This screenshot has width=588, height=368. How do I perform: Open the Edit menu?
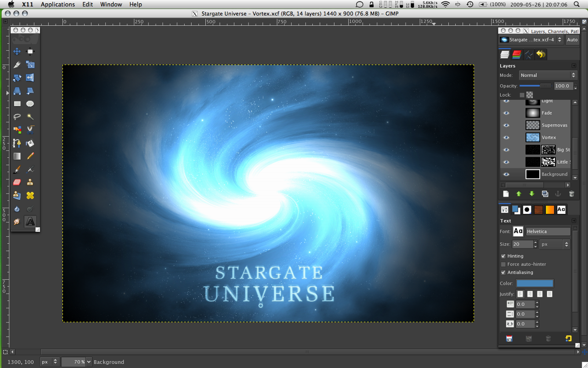pos(88,5)
